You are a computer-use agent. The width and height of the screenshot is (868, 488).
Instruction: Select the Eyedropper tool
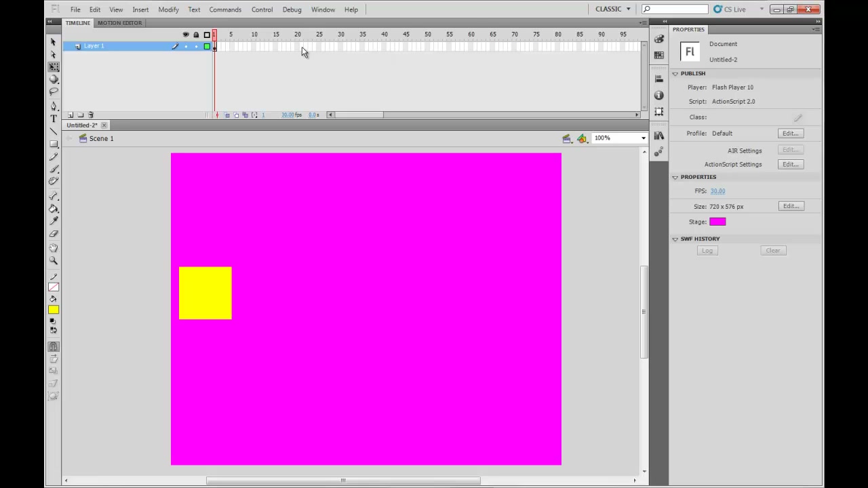coord(54,221)
